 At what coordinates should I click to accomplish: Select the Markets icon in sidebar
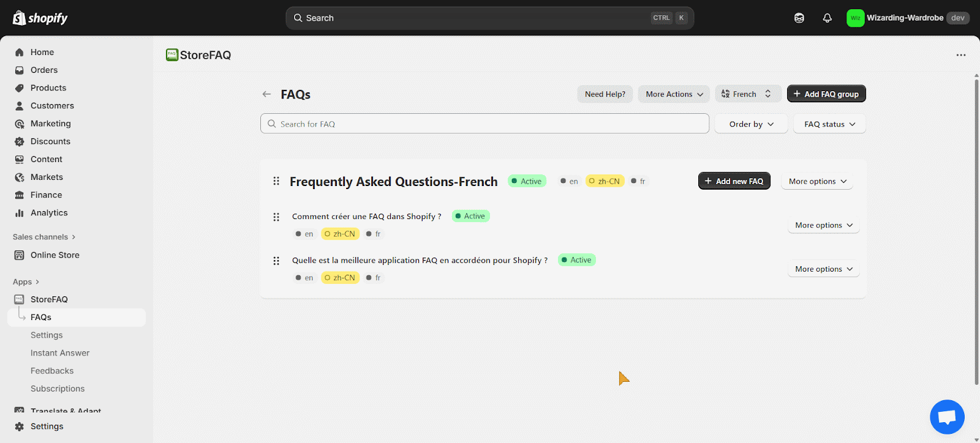(19, 177)
